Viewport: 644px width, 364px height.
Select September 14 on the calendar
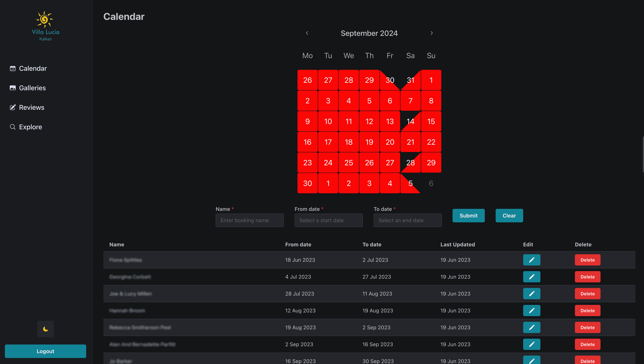410,121
